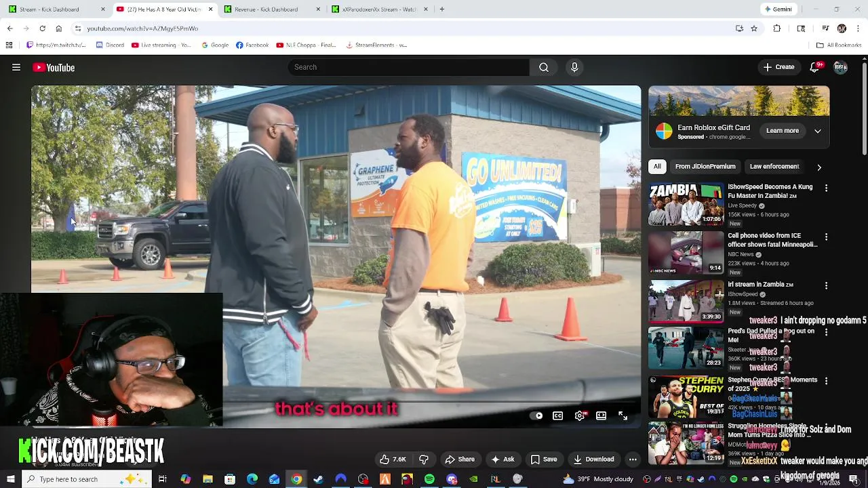
Task: Like the video (7.6K)
Action: click(393, 459)
